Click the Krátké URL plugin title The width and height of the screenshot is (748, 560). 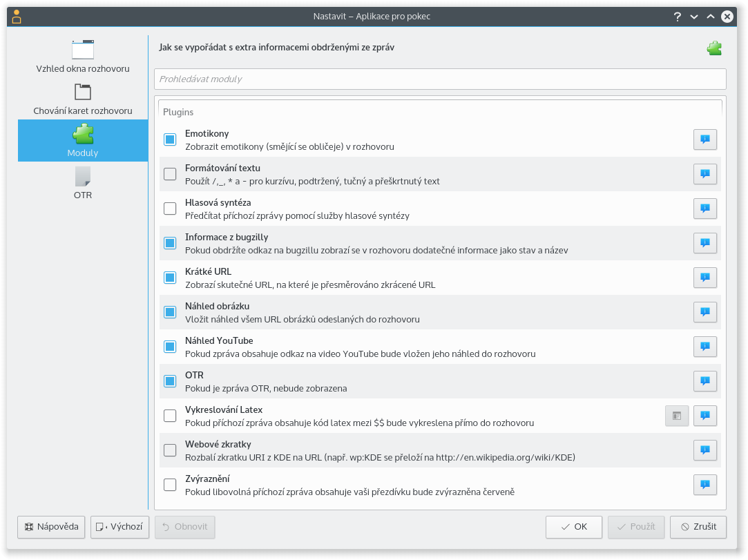click(x=208, y=271)
